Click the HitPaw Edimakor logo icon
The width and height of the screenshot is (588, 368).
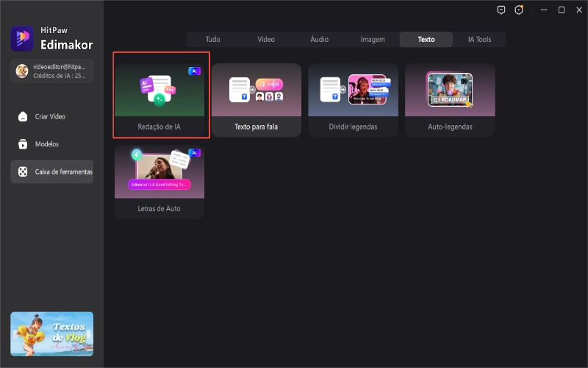tap(23, 38)
